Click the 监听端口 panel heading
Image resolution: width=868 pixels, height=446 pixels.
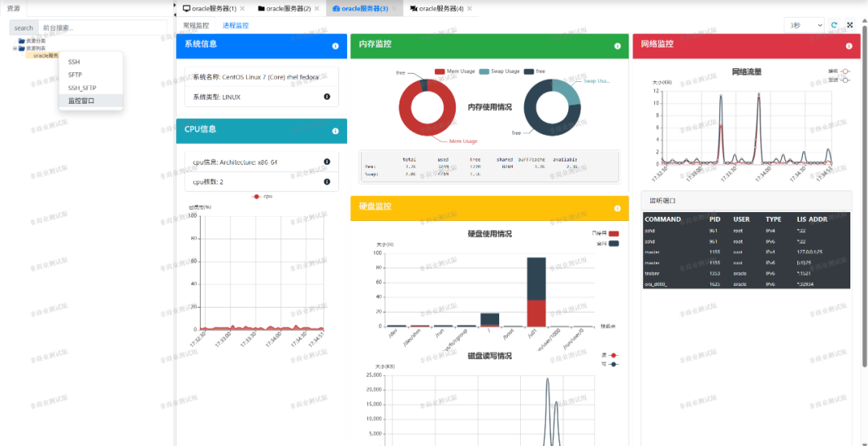[661, 200]
